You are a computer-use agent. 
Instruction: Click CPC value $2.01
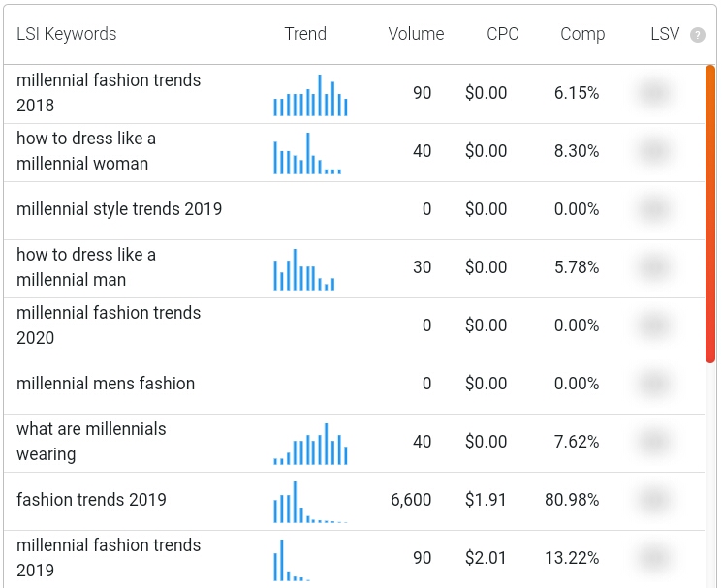click(486, 558)
